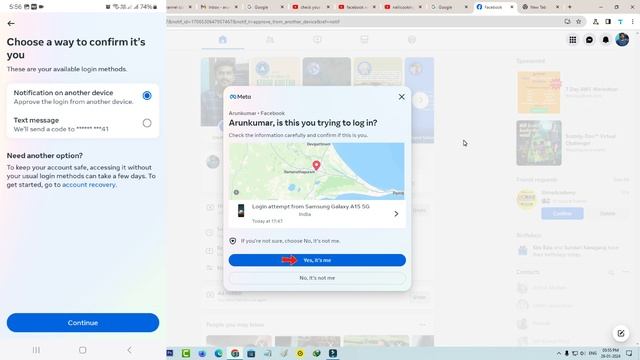This screenshot has width=640, height=360.
Task: Go to Facebook Home tab
Action: point(222,40)
